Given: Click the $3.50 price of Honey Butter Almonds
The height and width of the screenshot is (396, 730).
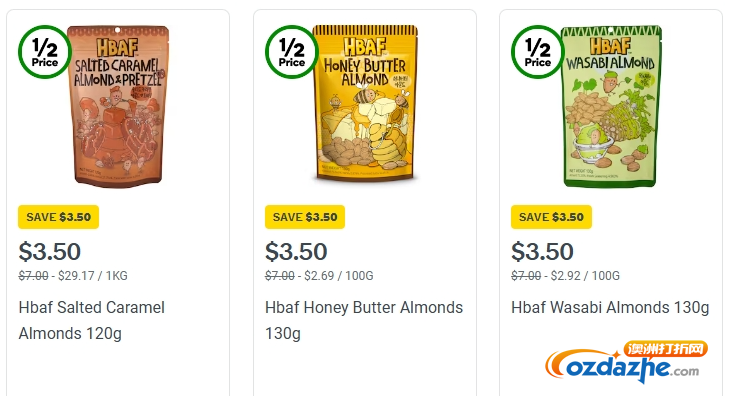Looking at the screenshot, I should [x=296, y=252].
